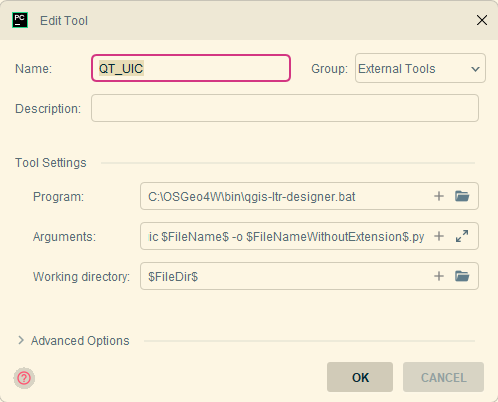This screenshot has width=498, height=402.
Task: Click the Working directory: label
Action: pos(81,277)
